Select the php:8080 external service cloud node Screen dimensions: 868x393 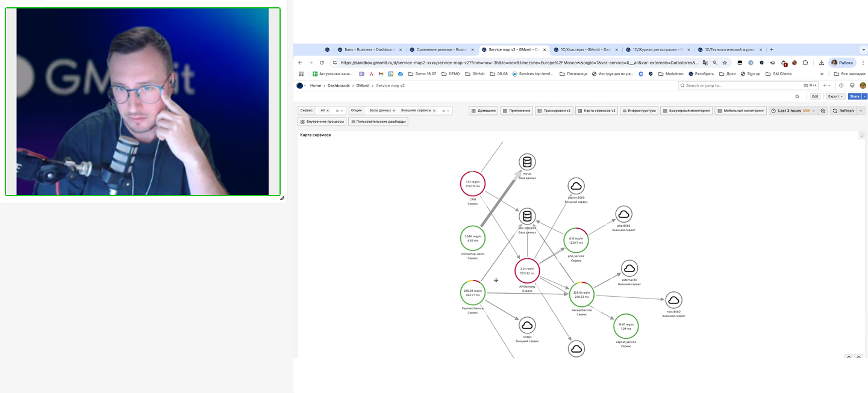pyautogui.click(x=623, y=214)
